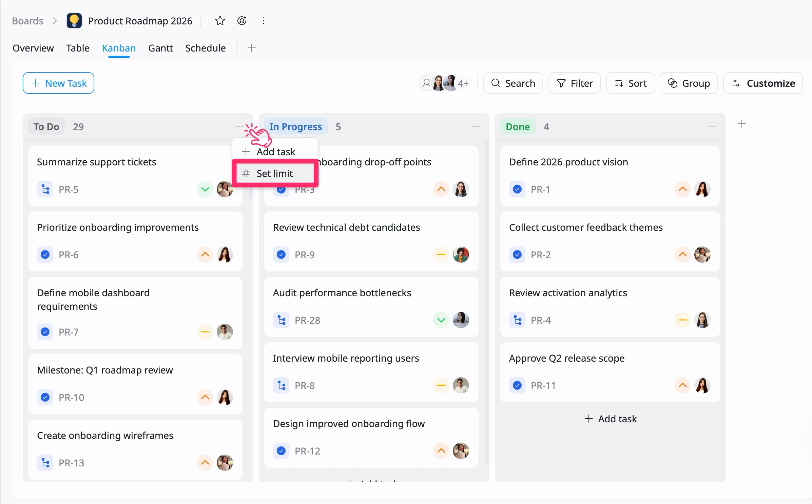
Task: Open assignee avatar on PR-2 card
Action: pyautogui.click(x=702, y=255)
